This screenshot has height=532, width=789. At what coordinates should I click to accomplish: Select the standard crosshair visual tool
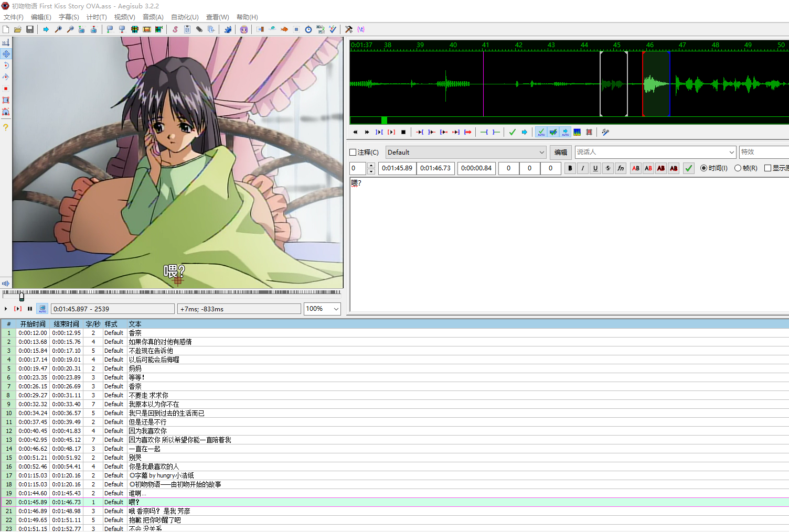(6, 42)
